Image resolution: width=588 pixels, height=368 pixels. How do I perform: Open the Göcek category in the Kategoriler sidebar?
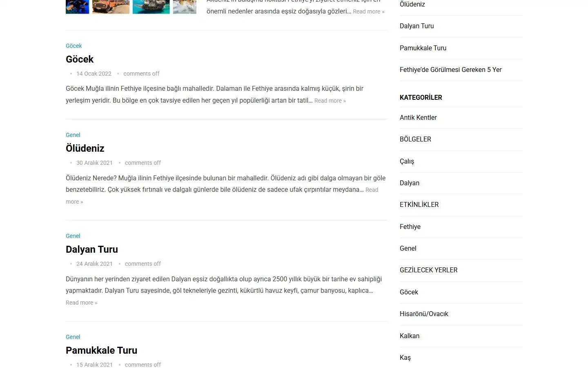409,292
